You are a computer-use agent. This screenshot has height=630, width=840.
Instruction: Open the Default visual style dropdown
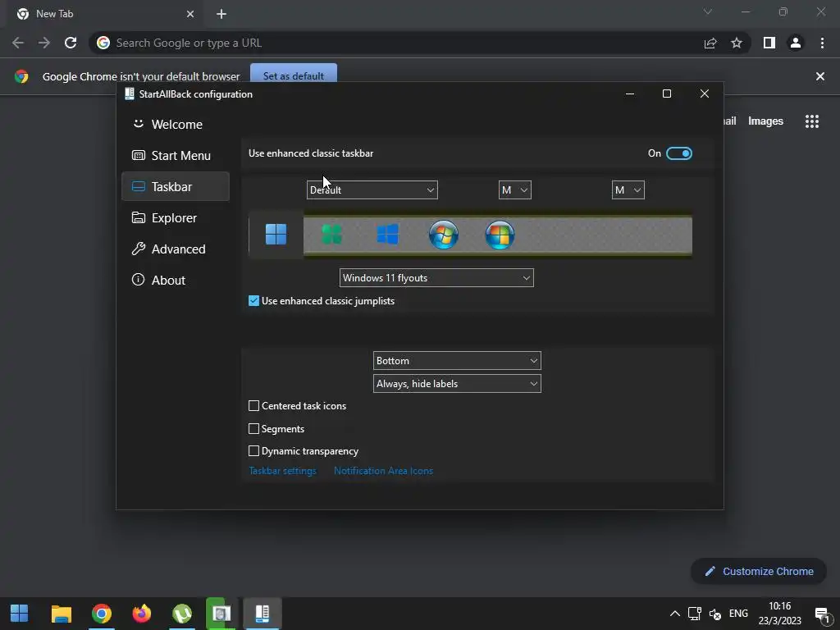372,190
